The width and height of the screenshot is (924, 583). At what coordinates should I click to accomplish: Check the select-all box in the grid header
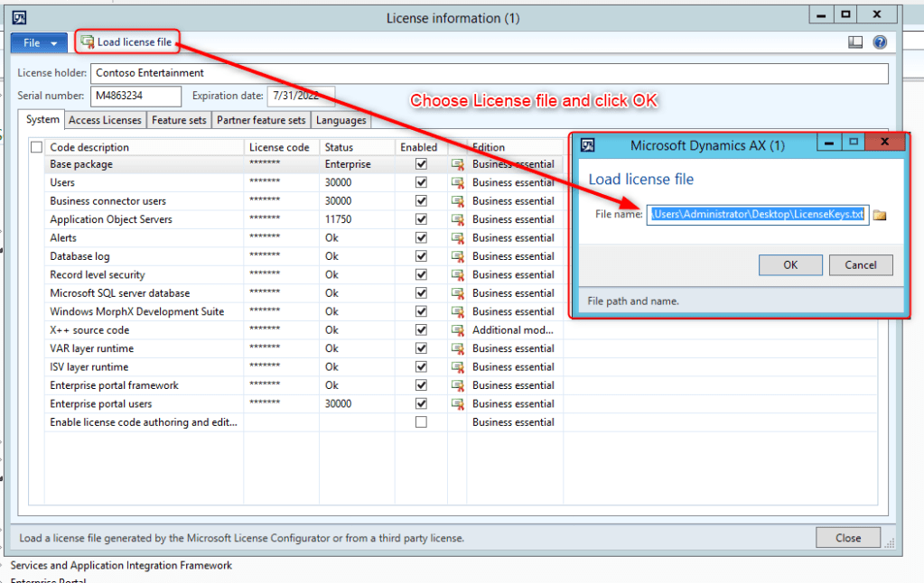pyautogui.click(x=37, y=147)
